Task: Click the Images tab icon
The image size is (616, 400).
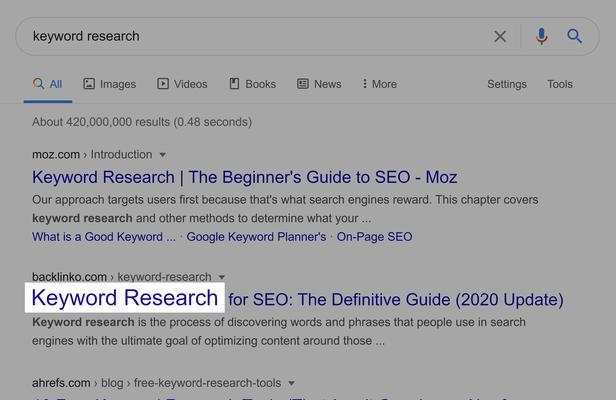Action: [x=89, y=84]
